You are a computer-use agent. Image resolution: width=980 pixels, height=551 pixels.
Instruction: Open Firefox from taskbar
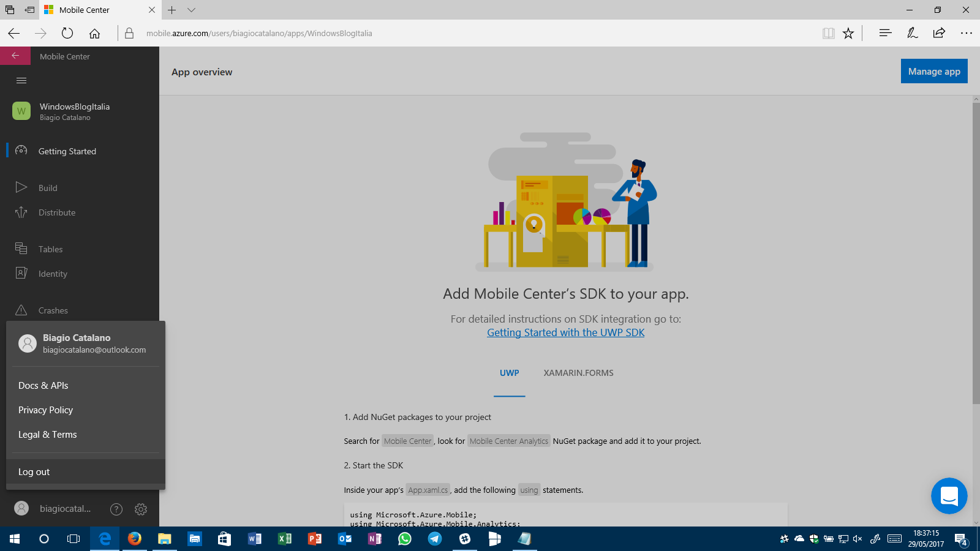(x=135, y=539)
